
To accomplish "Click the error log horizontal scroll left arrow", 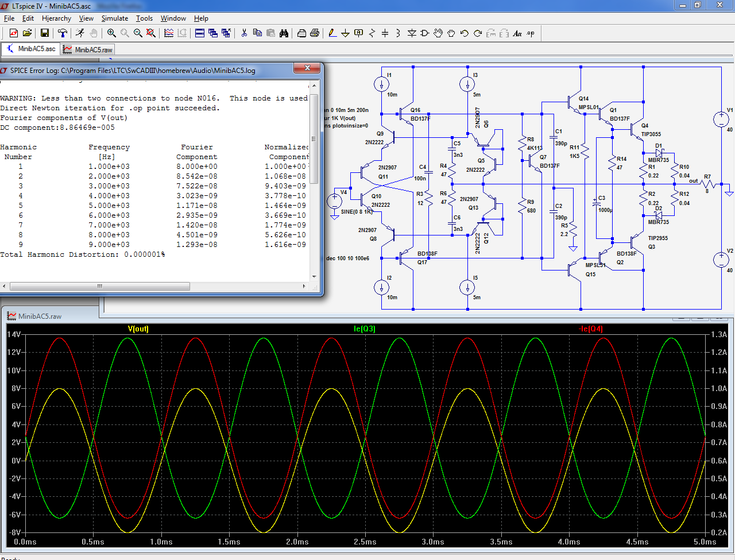I will click(x=5, y=286).
